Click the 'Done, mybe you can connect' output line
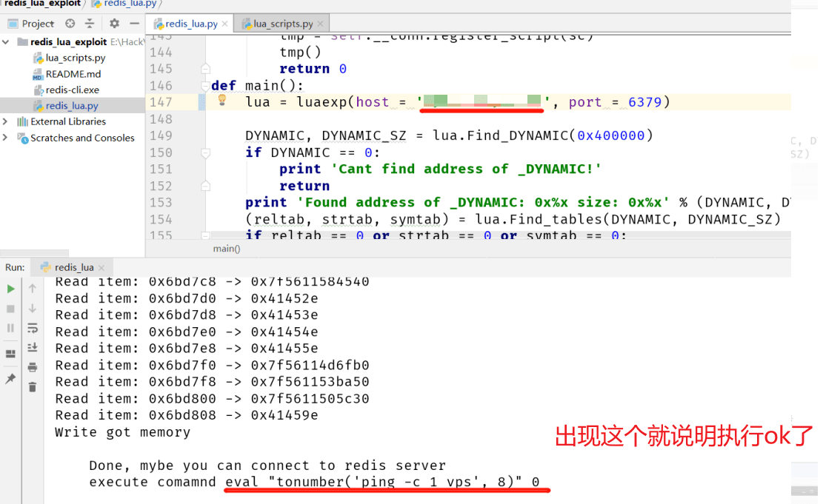 tap(267, 466)
